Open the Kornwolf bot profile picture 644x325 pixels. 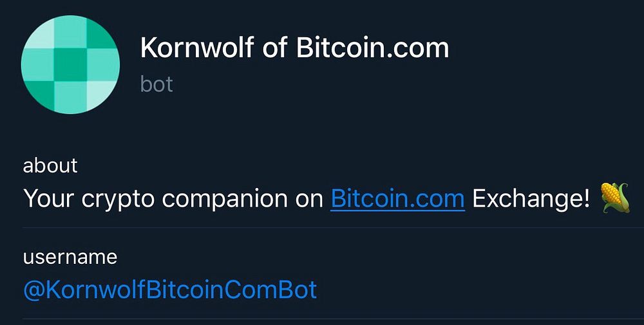(x=70, y=64)
